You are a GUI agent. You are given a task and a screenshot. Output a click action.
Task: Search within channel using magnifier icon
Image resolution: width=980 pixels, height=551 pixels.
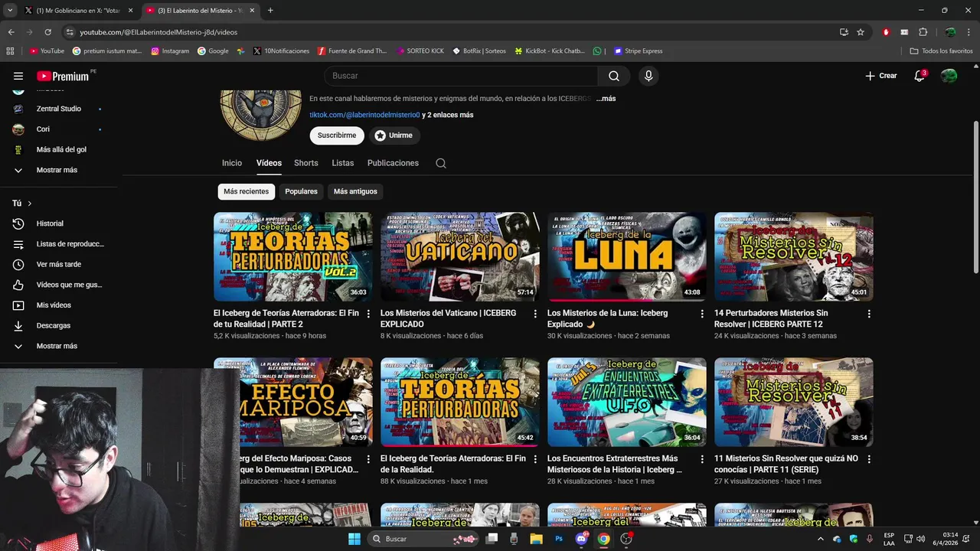(440, 163)
